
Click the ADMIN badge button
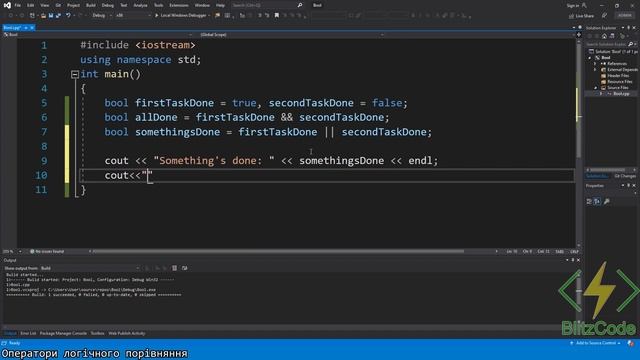624,16
